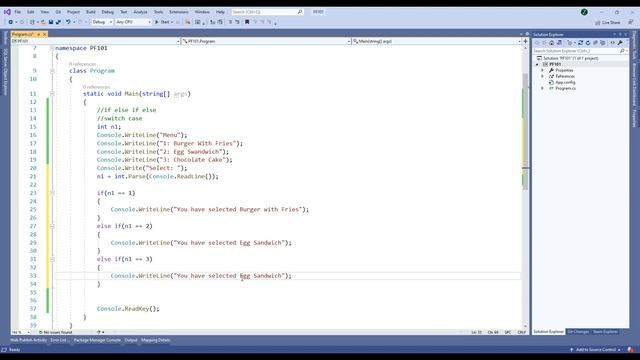Click the Visual Studio logo icon

click(x=7, y=12)
